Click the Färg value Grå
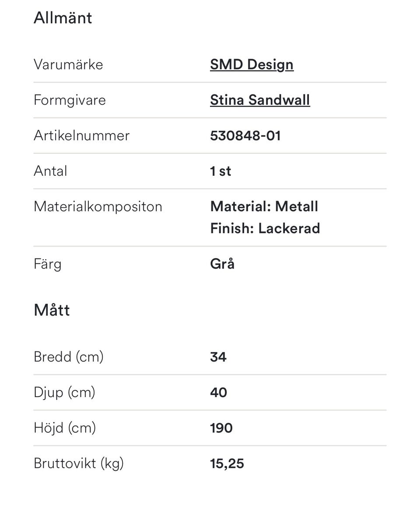420x522 pixels. click(222, 264)
